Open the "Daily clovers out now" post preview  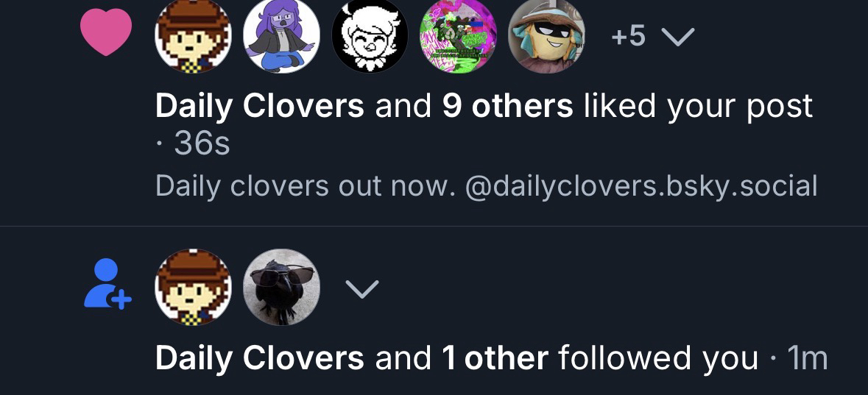click(x=486, y=186)
